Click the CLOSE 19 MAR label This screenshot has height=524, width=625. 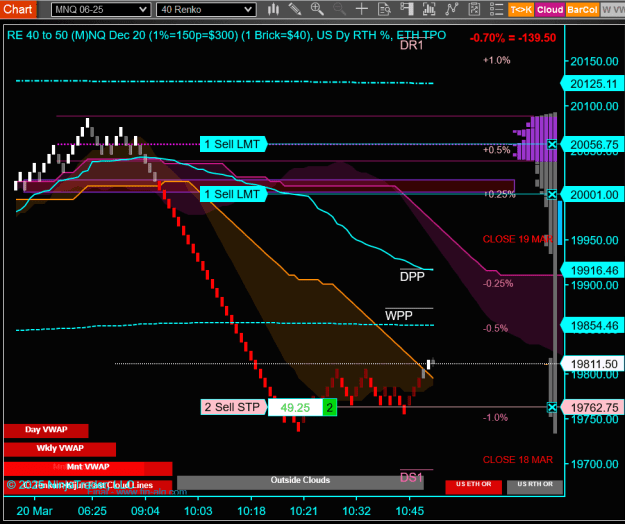517,239
